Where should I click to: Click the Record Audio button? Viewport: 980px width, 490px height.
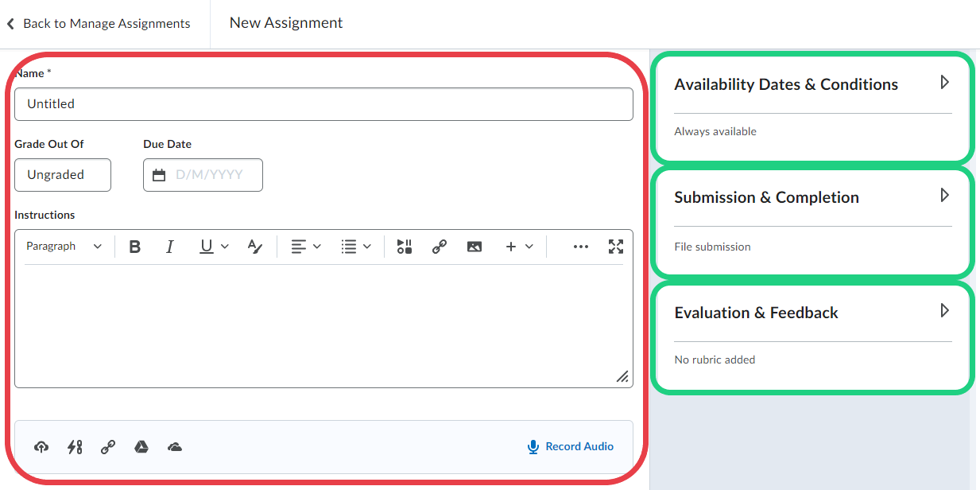(571, 447)
